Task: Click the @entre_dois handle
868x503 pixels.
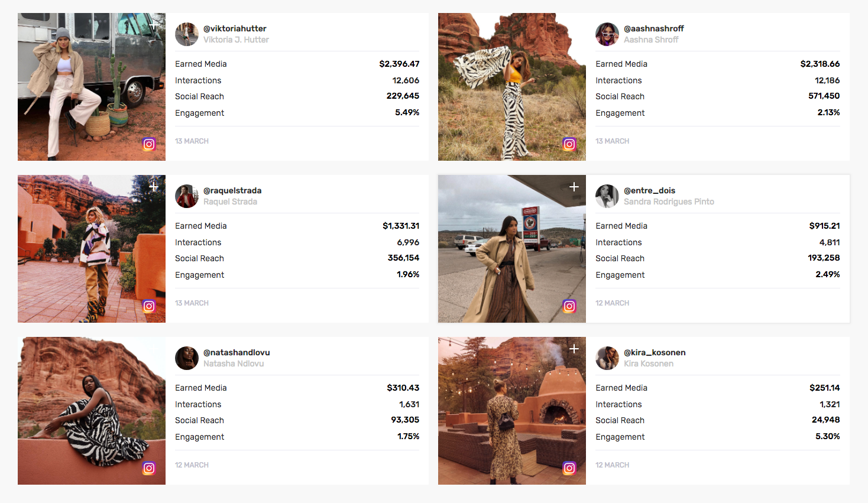Action: (649, 190)
